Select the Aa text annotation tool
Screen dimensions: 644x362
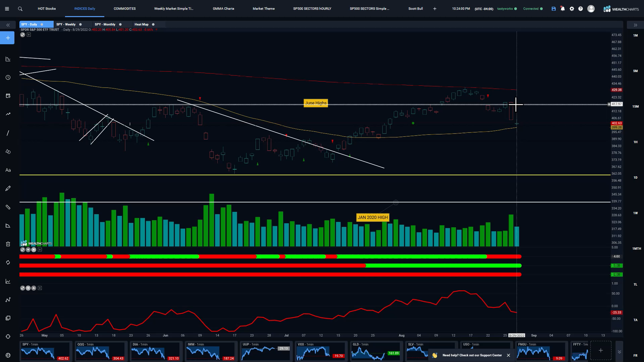(x=8, y=170)
